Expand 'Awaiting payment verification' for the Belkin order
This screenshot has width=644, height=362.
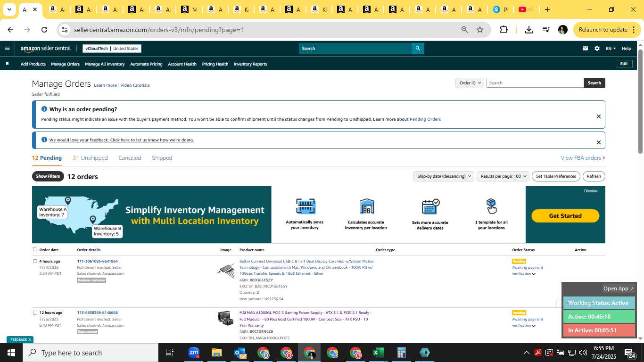pyautogui.click(x=534, y=274)
